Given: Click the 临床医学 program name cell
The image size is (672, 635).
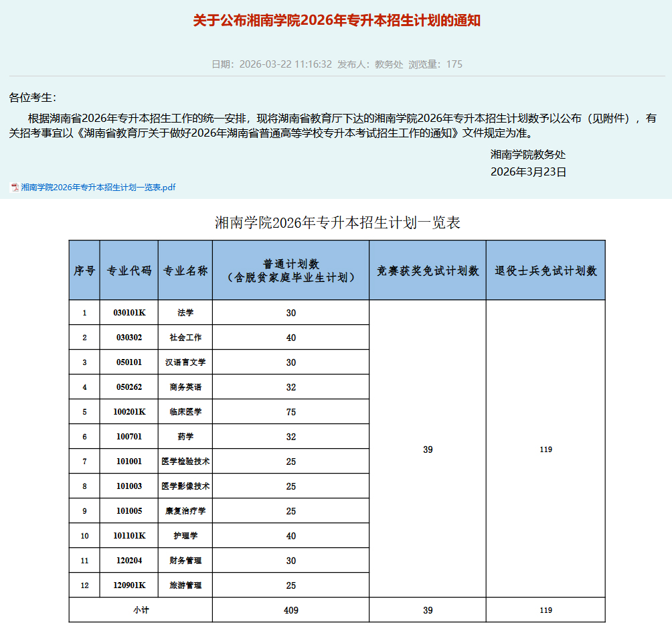Looking at the screenshot, I should click(x=184, y=411).
